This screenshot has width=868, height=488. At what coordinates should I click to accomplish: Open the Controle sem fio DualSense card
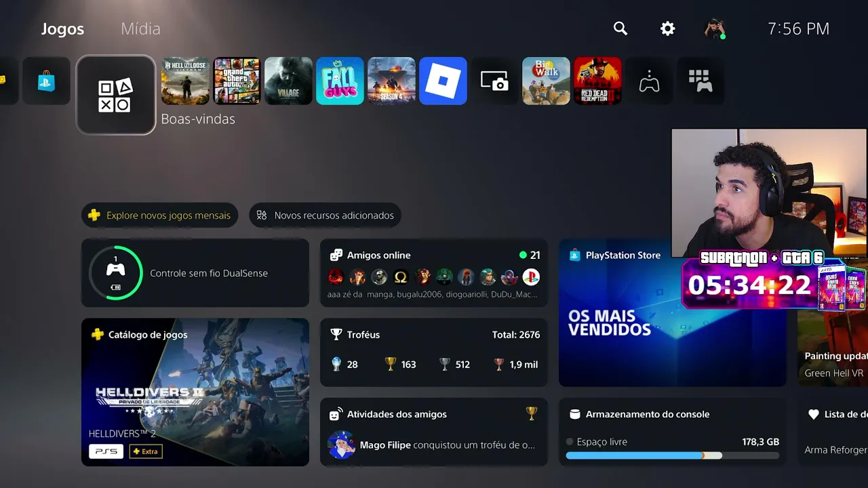tap(195, 272)
